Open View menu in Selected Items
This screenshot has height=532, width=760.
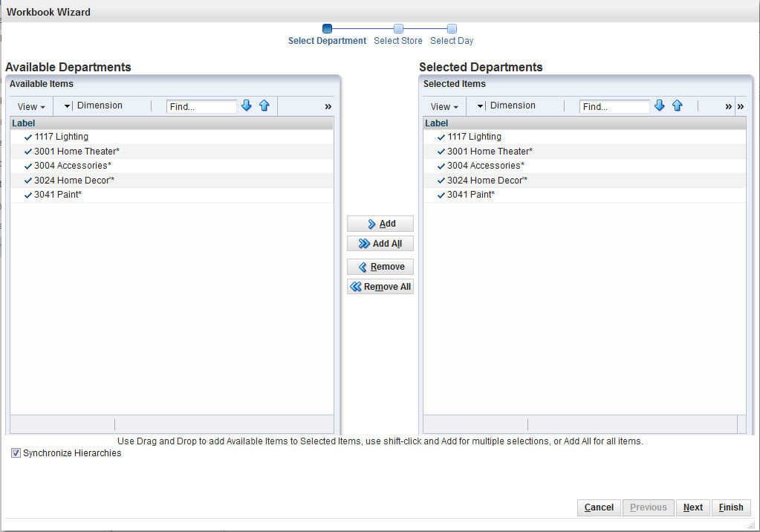pyautogui.click(x=444, y=106)
